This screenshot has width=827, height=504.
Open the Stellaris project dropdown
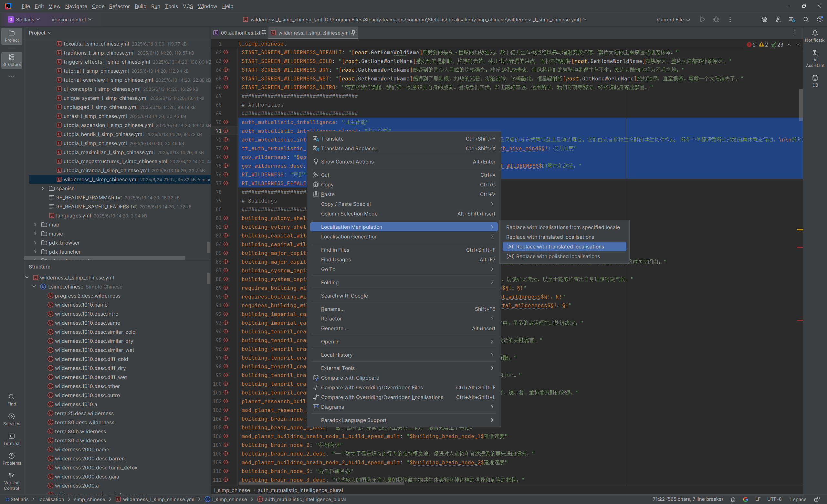24,19
